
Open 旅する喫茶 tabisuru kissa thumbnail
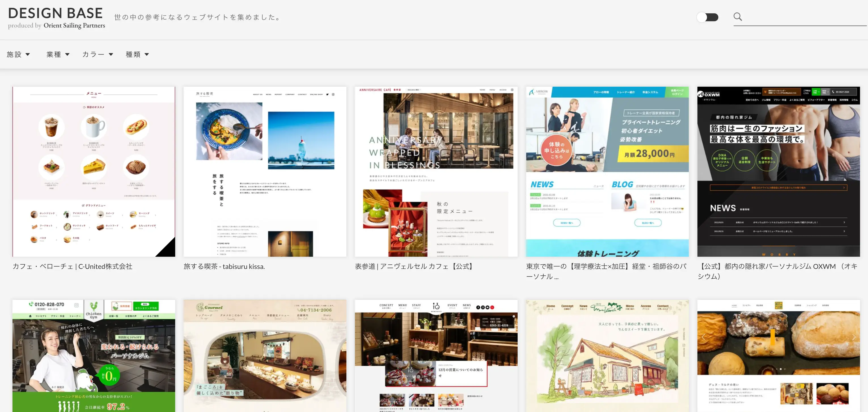pyautogui.click(x=264, y=171)
